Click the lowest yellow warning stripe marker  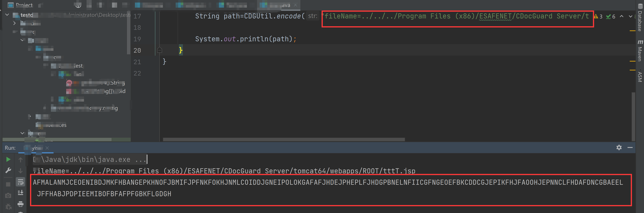click(x=632, y=70)
